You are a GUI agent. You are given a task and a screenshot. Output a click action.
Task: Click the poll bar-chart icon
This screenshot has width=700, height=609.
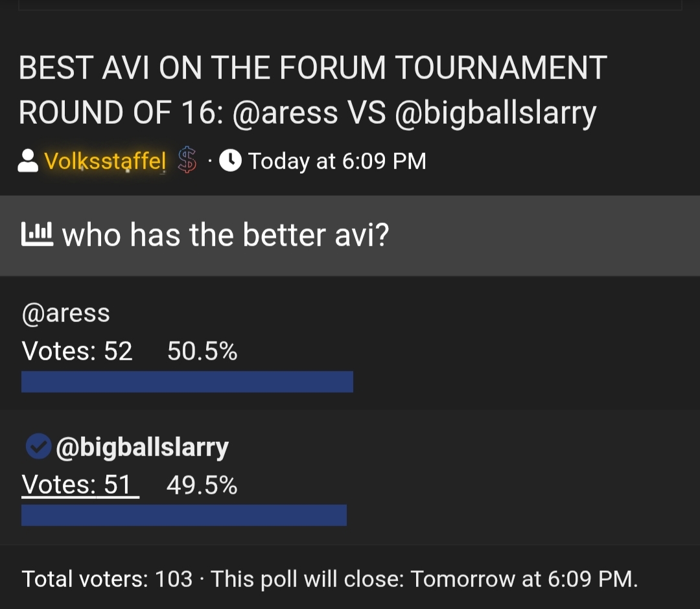tap(38, 235)
